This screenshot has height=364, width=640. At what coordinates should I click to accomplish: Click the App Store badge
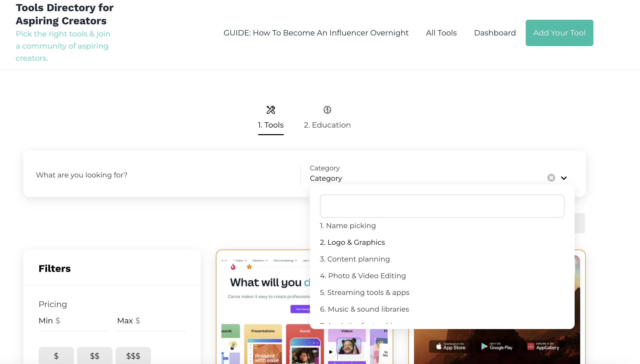point(450,347)
